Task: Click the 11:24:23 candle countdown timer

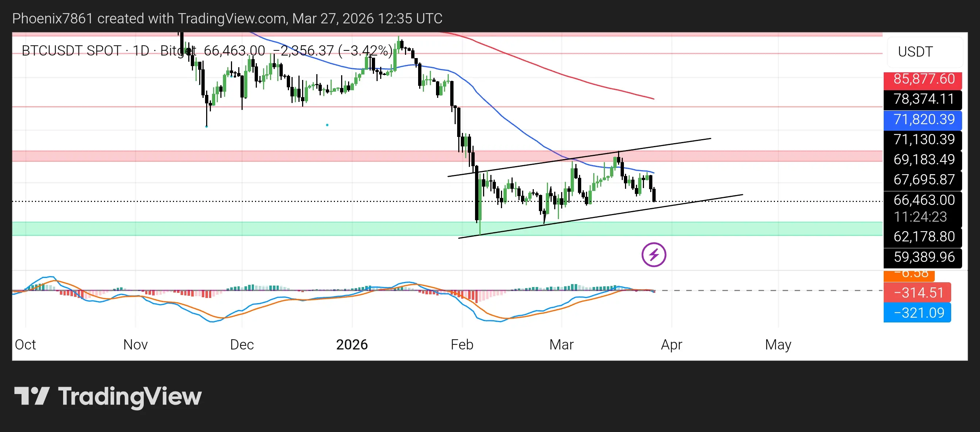Action: (919, 217)
